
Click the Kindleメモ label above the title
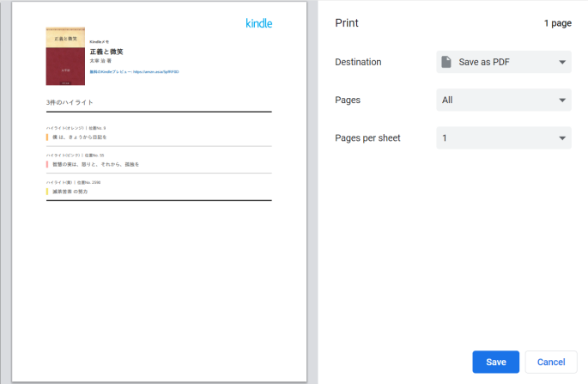point(99,42)
